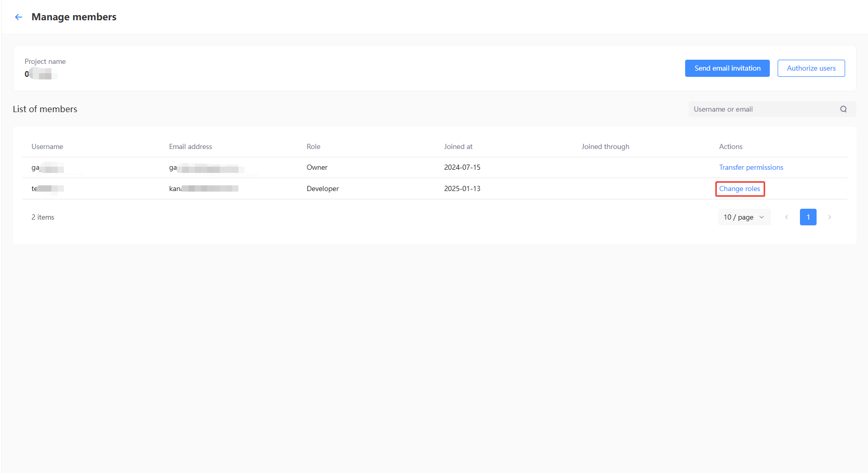
Task: Click the previous page arrow
Action: [786, 217]
